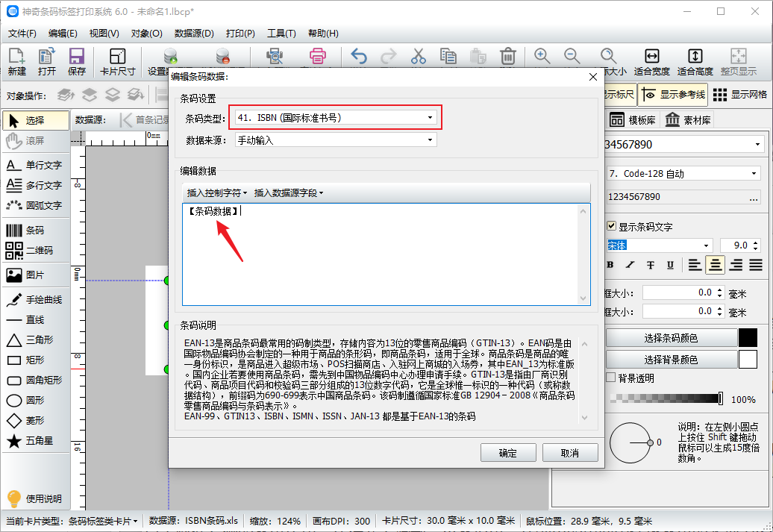Click the white background color swatch

(748, 360)
